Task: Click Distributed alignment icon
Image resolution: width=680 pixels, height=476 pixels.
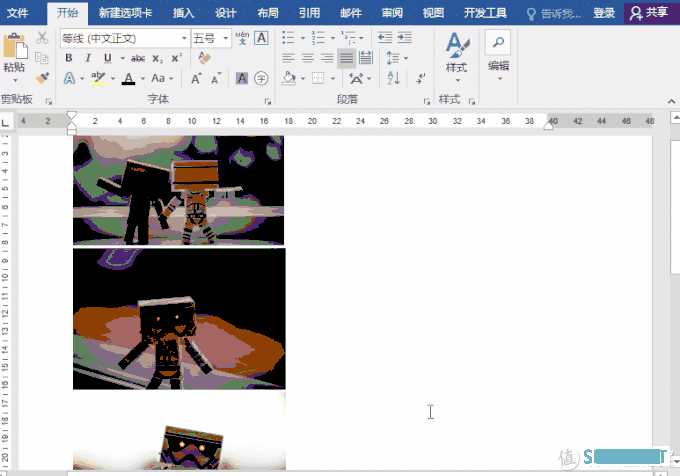Action: 366,58
